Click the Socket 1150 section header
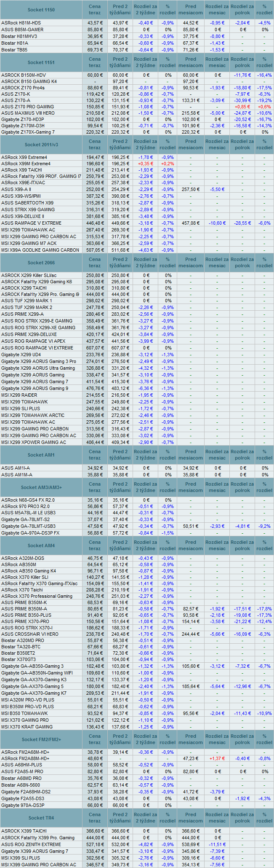274x868 pixels. 41,10
